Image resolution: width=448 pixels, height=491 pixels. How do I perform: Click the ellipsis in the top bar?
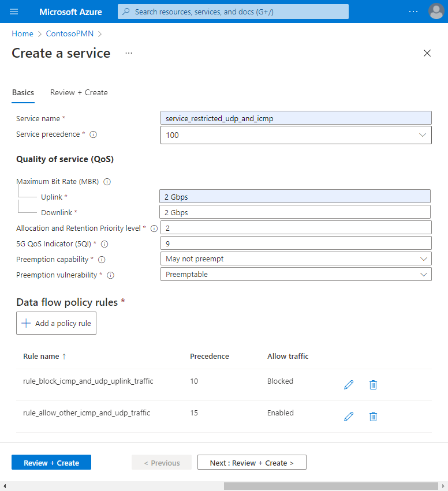point(413,11)
